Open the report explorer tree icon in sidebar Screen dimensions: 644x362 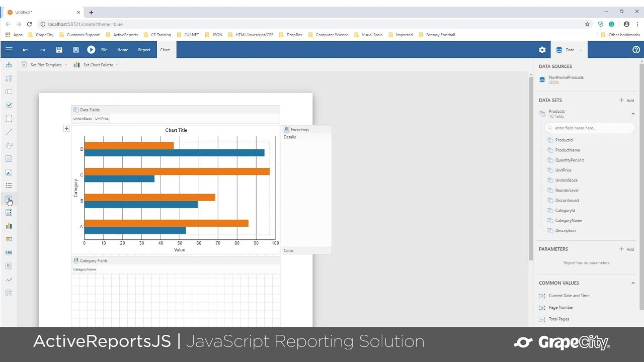(9, 65)
